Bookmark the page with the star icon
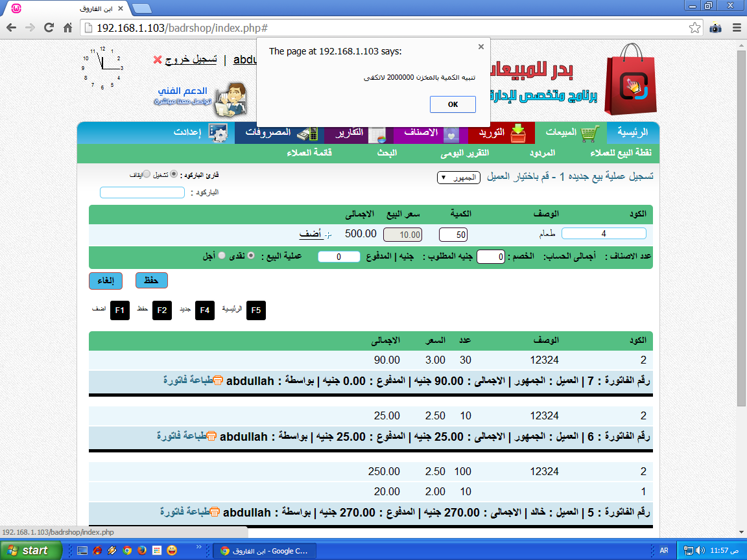 [x=694, y=28]
